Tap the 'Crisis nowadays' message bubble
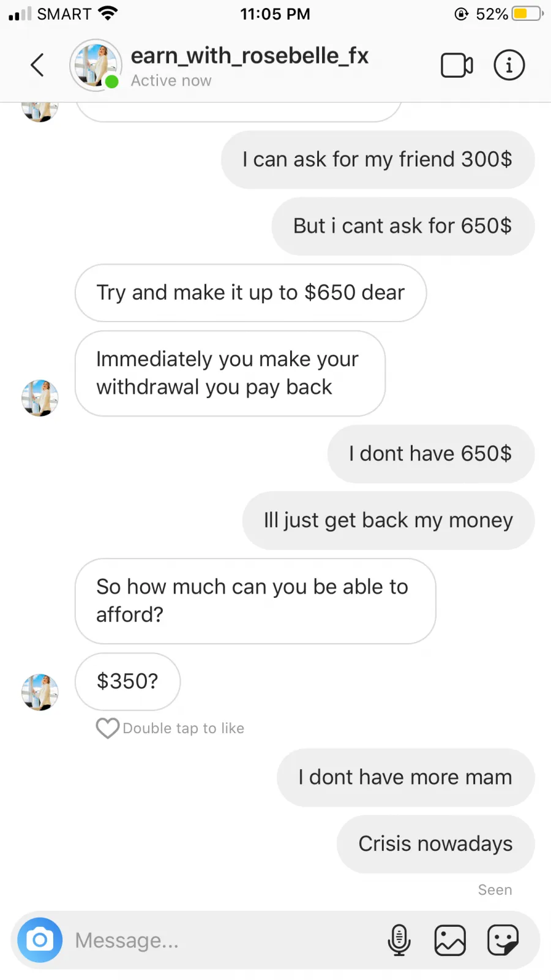The height and width of the screenshot is (980, 551). tap(436, 844)
